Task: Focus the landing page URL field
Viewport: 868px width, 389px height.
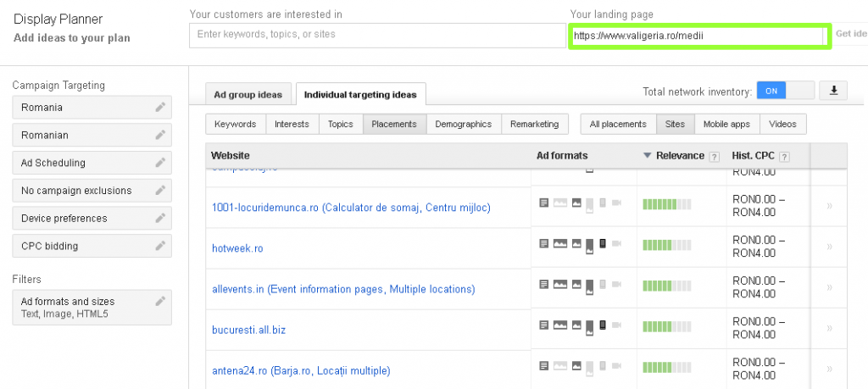Action: (697, 36)
